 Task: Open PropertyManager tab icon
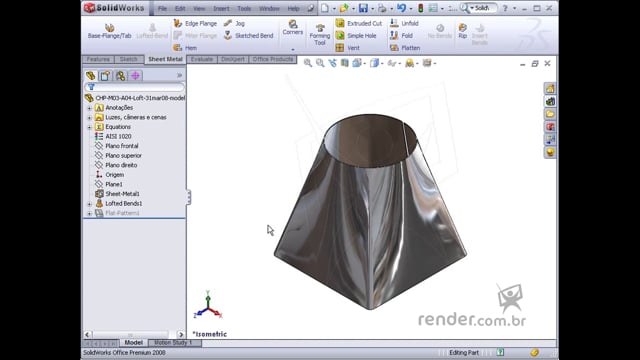click(x=105, y=76)
